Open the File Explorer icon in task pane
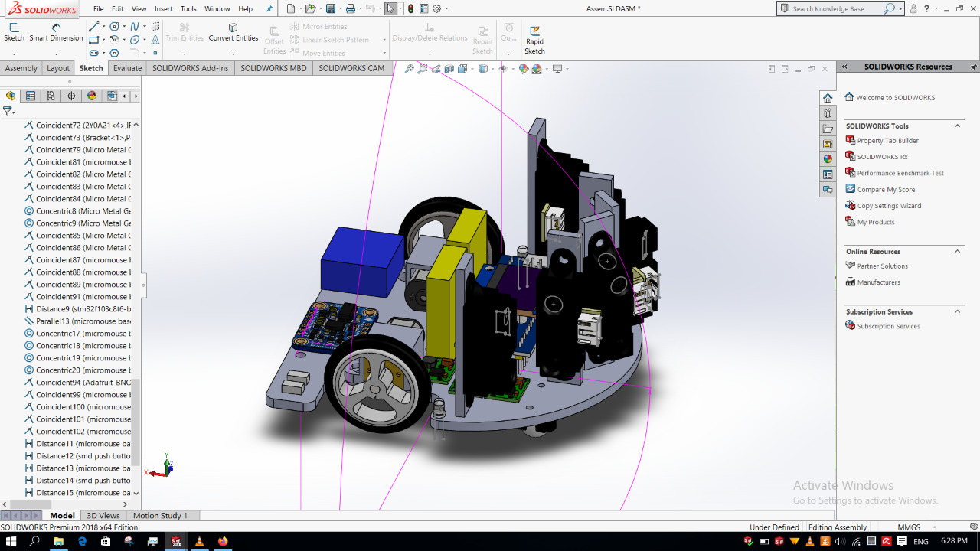The width and height of the screenshot is (980, 551). (828, 129)
